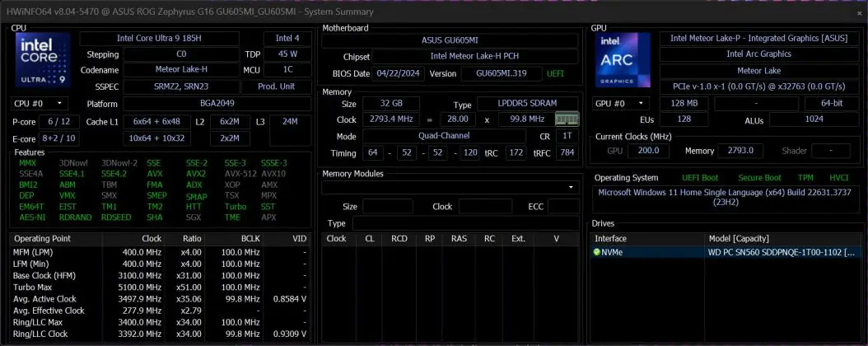Click the Intel Core Ultra 9 logo
Screen dimensions: 868x346
click(43, 60)
